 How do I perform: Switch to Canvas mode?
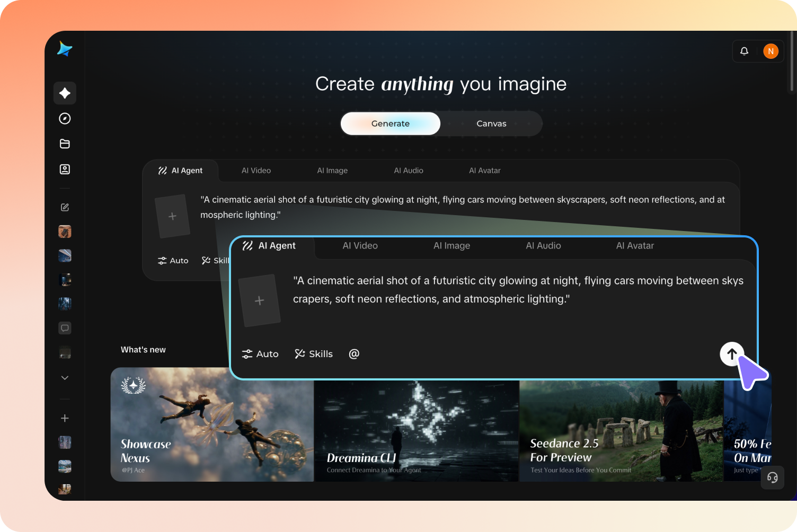491,123
